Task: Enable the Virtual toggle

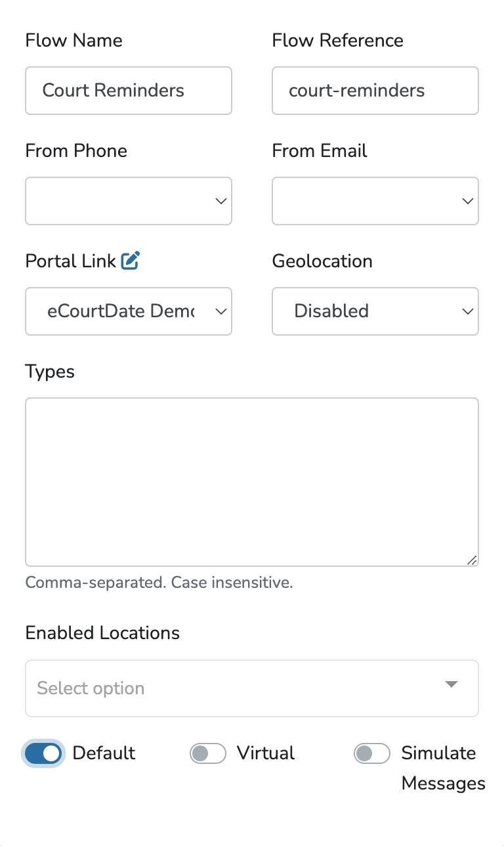Action: 208,753
